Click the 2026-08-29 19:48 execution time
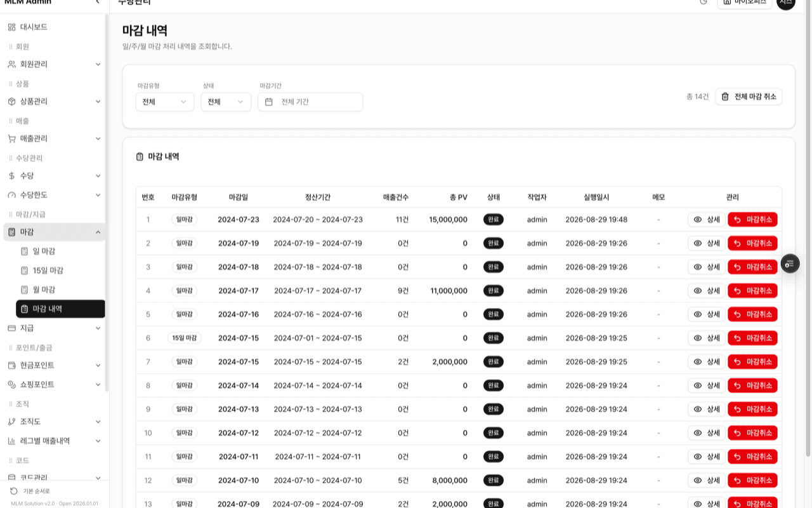The height and width of the screenshot is (508, 812). point(596,220)
